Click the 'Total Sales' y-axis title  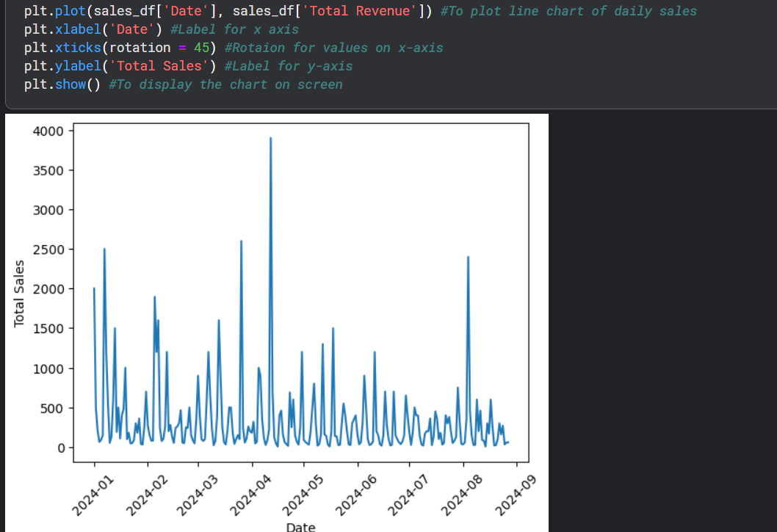(19, 294)
